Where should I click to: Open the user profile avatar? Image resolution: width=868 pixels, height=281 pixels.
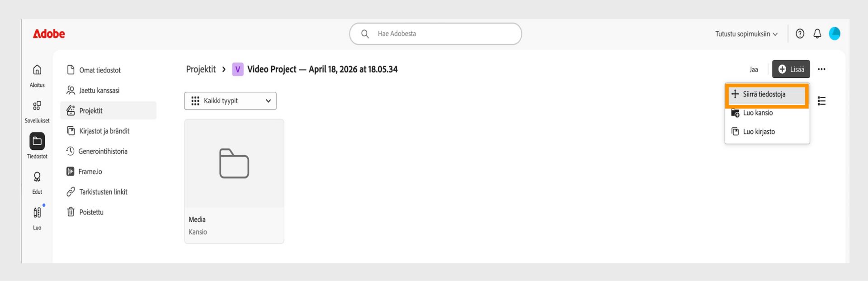pyautogui.click(x=835, y=33)
